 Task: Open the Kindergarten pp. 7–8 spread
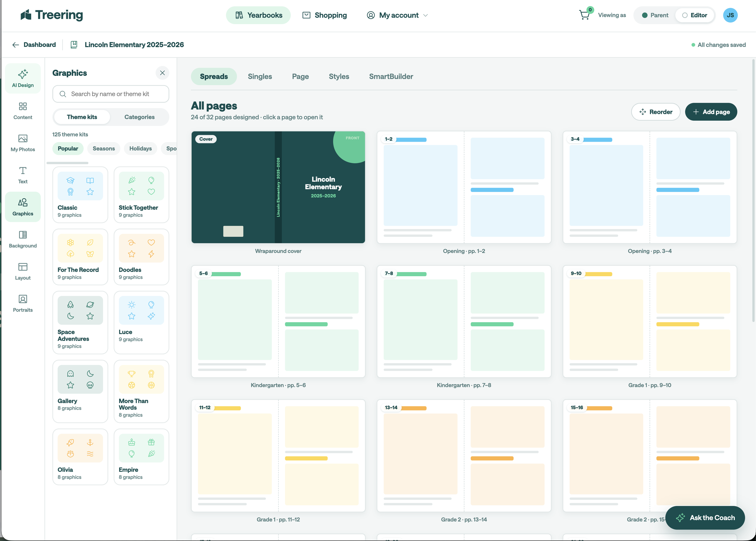pyautogui.click(x=464, y=322)
